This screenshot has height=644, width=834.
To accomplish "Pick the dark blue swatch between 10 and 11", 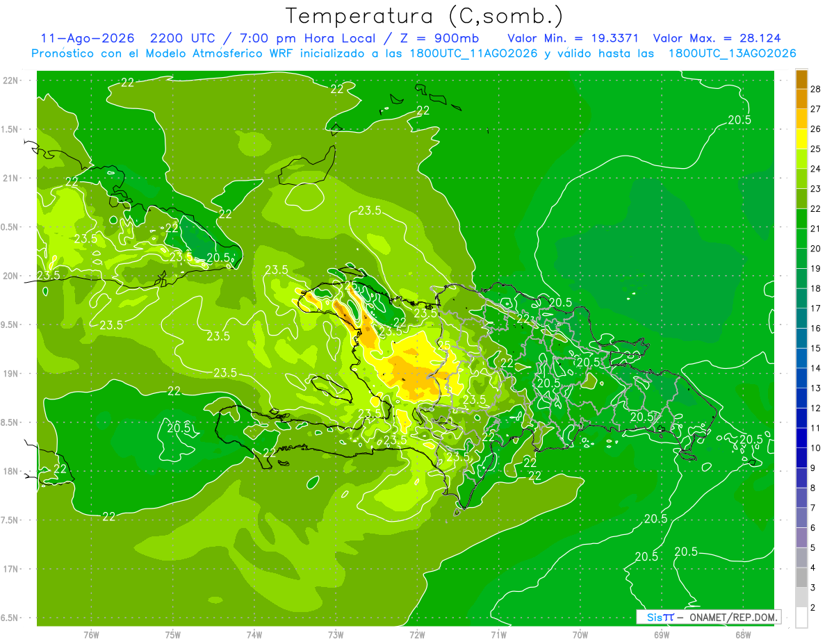I will 801,438.
